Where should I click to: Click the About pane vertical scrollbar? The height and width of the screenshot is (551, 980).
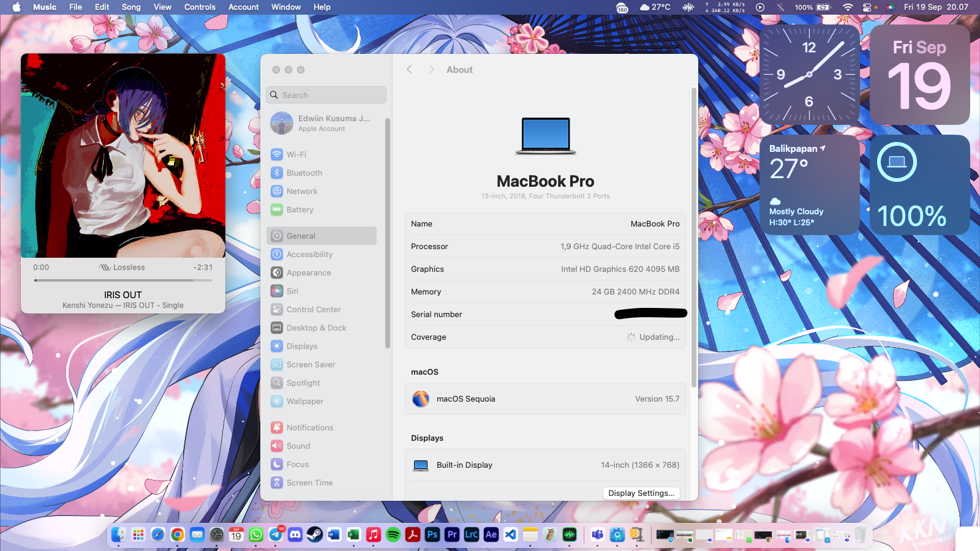pos(693,238)
